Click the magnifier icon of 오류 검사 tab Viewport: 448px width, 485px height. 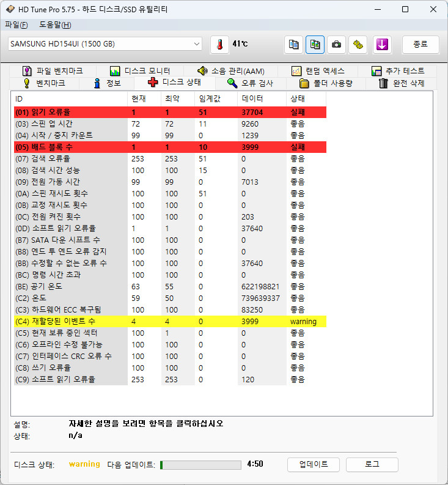coord(232,83)
